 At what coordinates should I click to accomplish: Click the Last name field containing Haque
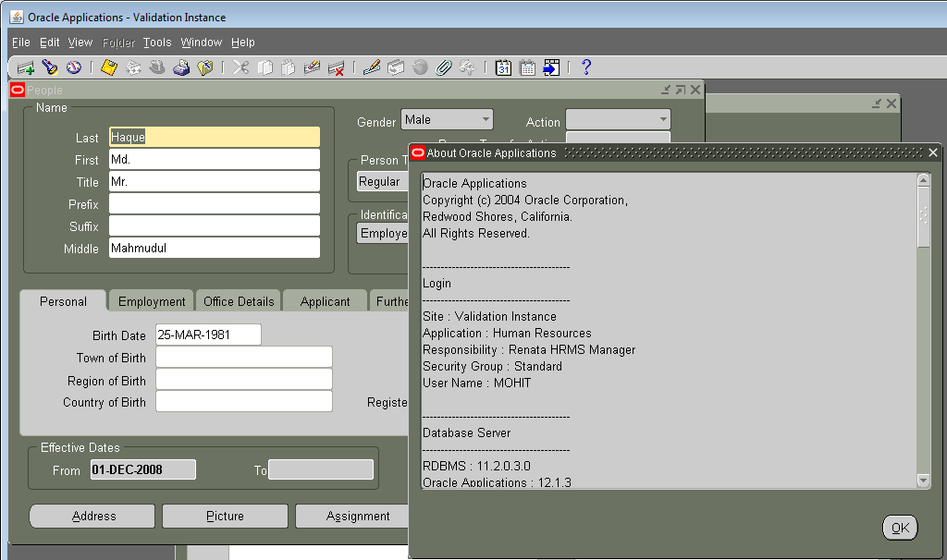pyautogui.click(x=214, y=136)
